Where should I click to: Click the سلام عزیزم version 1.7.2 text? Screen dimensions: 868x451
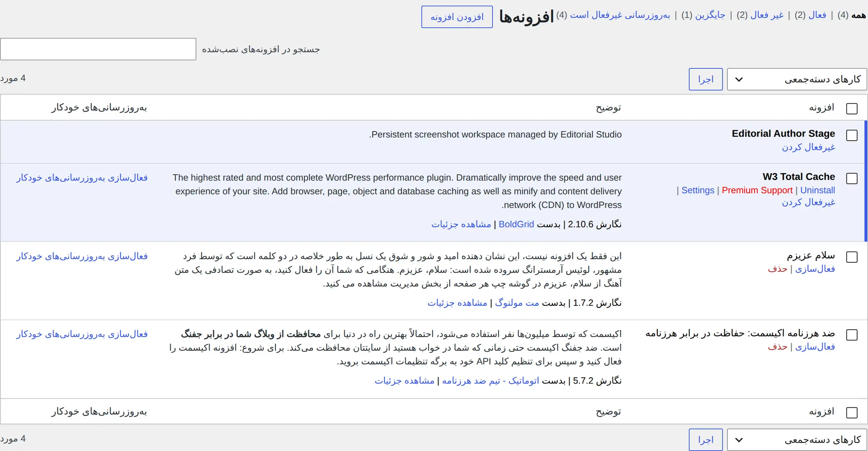tap(597, 303)
